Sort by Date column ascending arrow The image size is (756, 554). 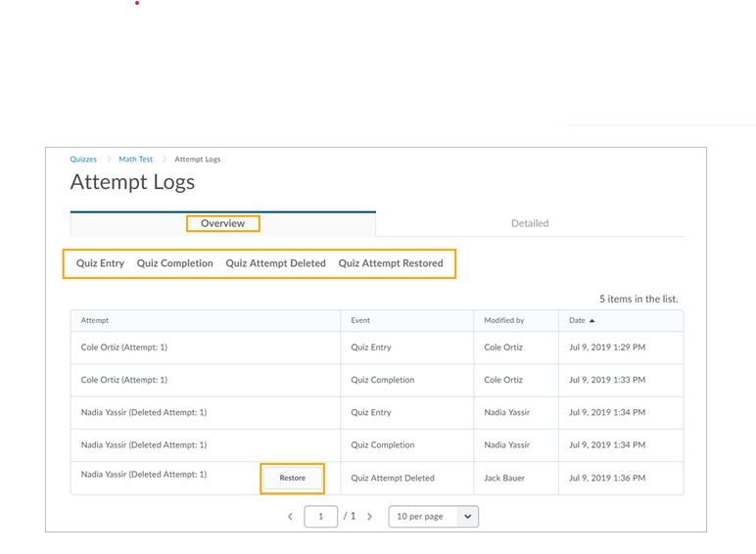[591, 320]
